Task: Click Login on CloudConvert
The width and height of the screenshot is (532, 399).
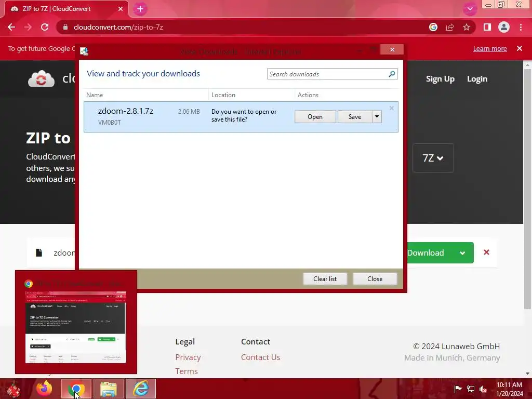Action: coord(477,79)
